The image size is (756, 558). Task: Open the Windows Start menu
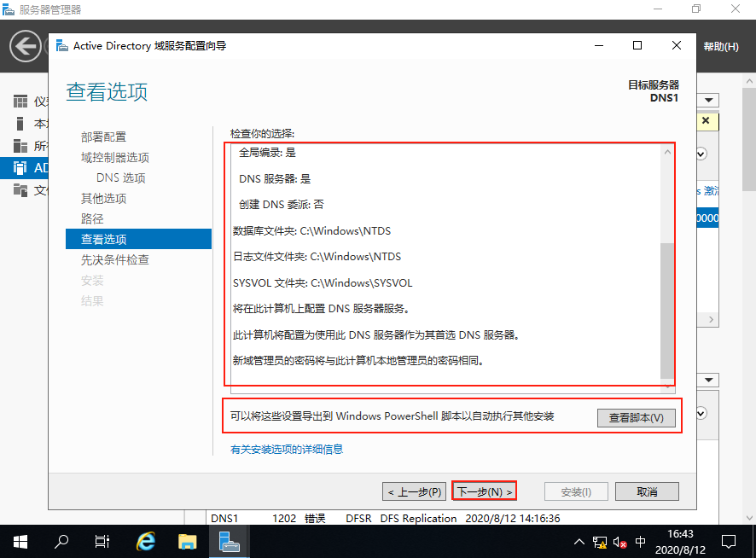20,542
